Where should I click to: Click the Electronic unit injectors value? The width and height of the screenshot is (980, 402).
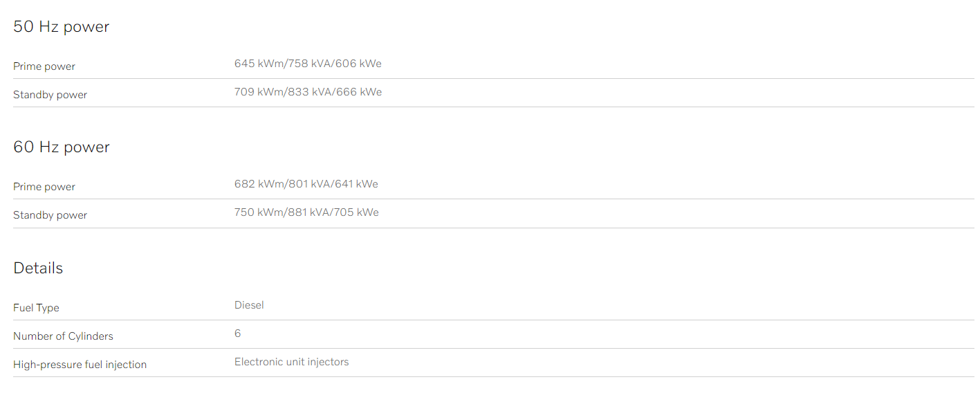[291, 362]
